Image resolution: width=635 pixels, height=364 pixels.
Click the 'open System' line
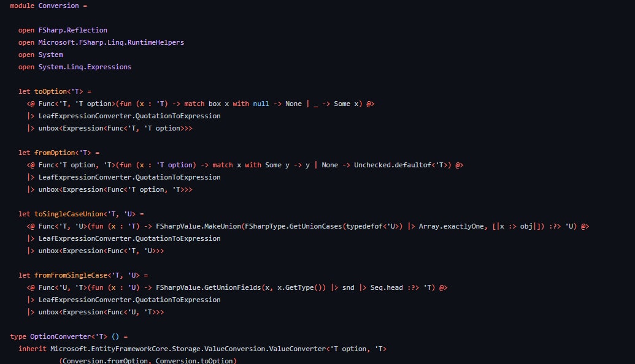(x=40, y=55)
